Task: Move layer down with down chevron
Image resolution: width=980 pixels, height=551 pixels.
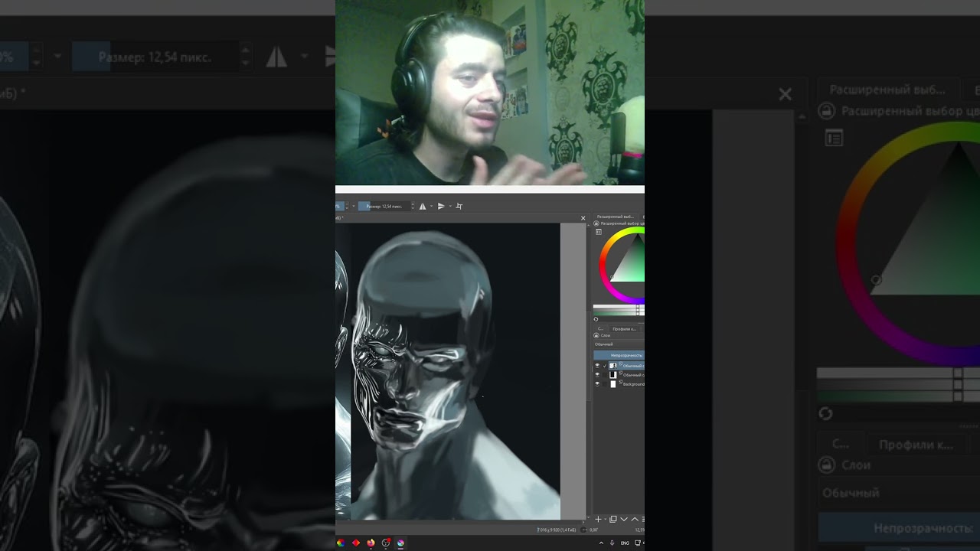Action: (624, 519)
